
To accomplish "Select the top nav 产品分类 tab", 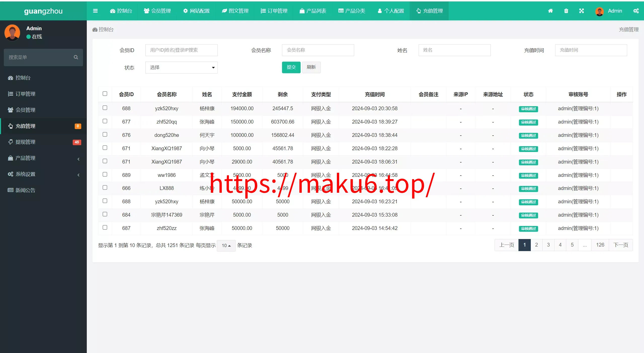I will pyautogui.click(x=352, y=11).
